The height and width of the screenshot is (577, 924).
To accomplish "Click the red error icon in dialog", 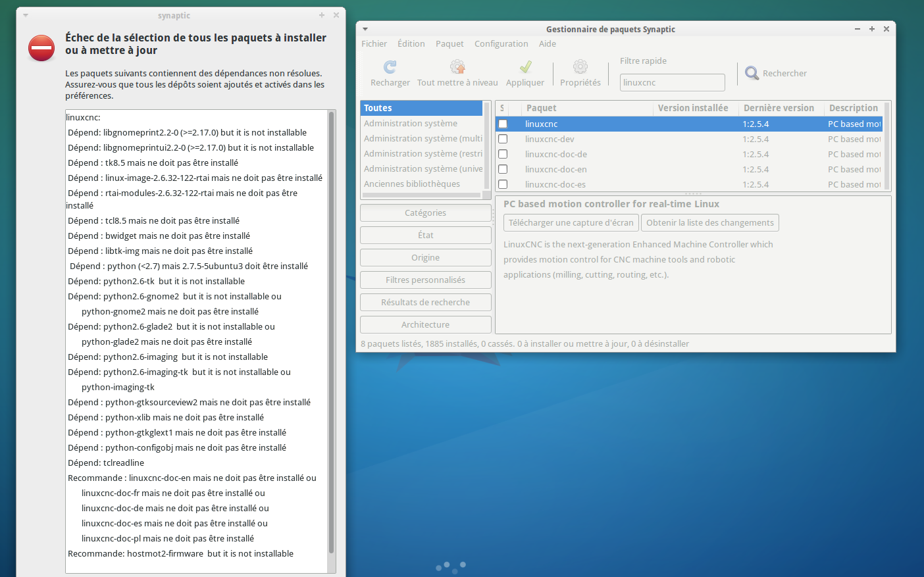I will [x=41, y=48].
